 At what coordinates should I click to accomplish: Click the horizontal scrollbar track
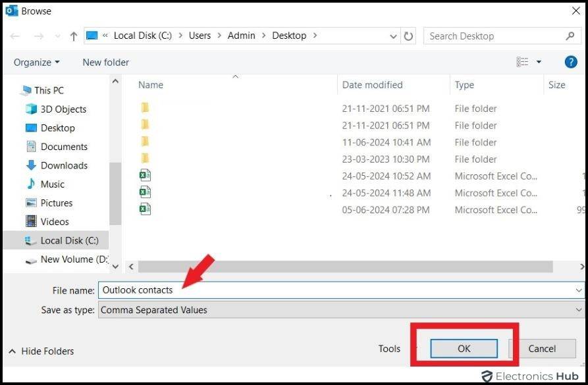(x=345, y=267)
